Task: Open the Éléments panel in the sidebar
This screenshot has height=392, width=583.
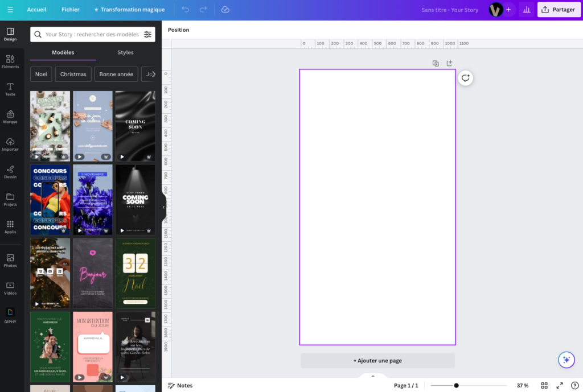Action: [10, 61]
